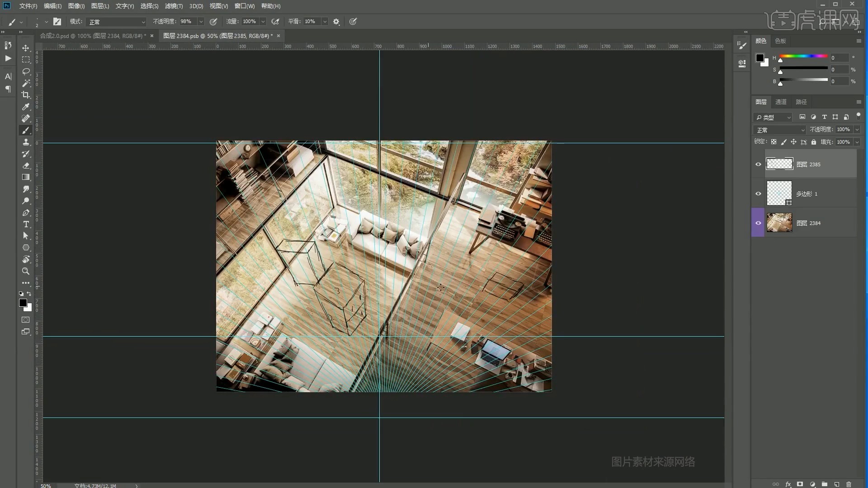Switch to the 色板 tab

click(780, 41)
